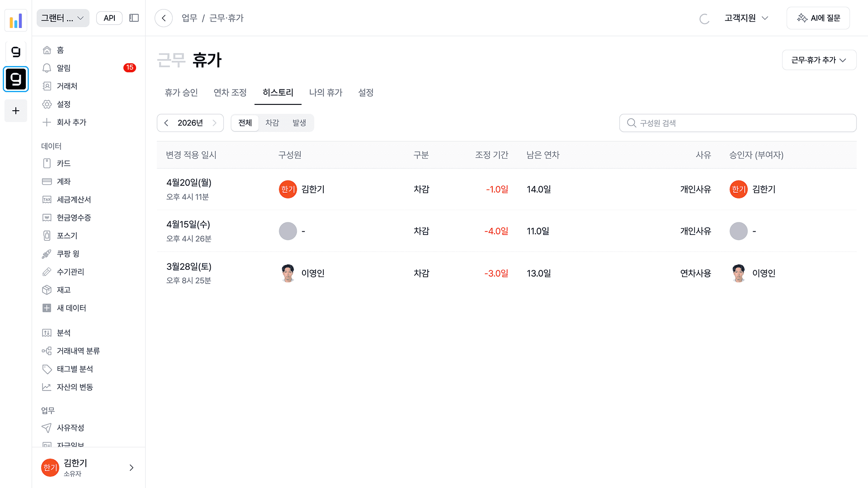868x488 pixels.
Task: Switch filter to 발생
Action: click(299, 123)
